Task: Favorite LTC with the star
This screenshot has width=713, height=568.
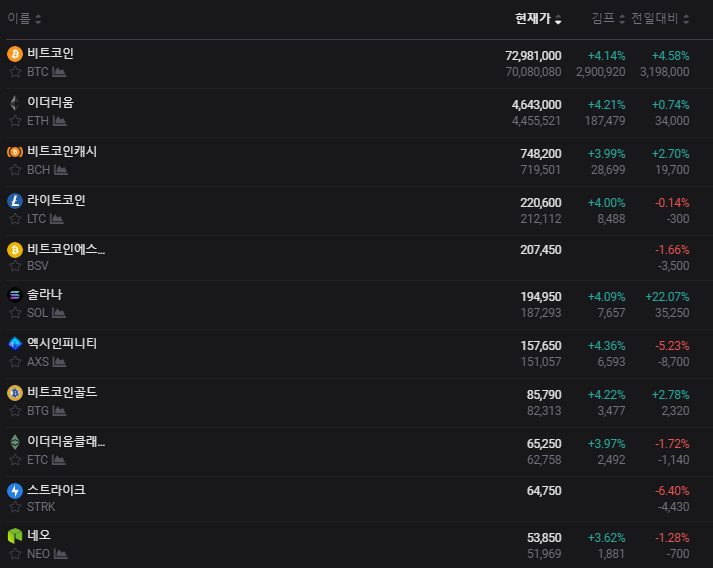Action: [x=15, y=219]
